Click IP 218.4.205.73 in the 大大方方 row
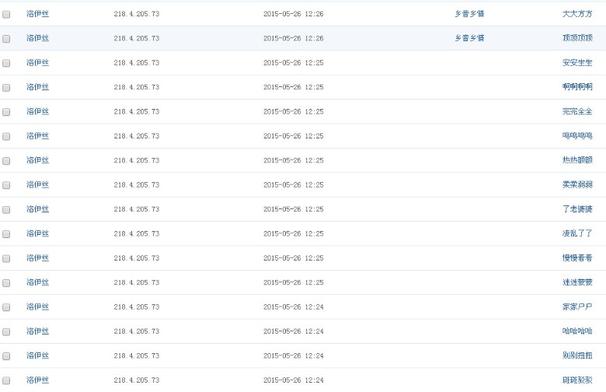The height and width of the screenshot is (392, 606). pos(136,14)
